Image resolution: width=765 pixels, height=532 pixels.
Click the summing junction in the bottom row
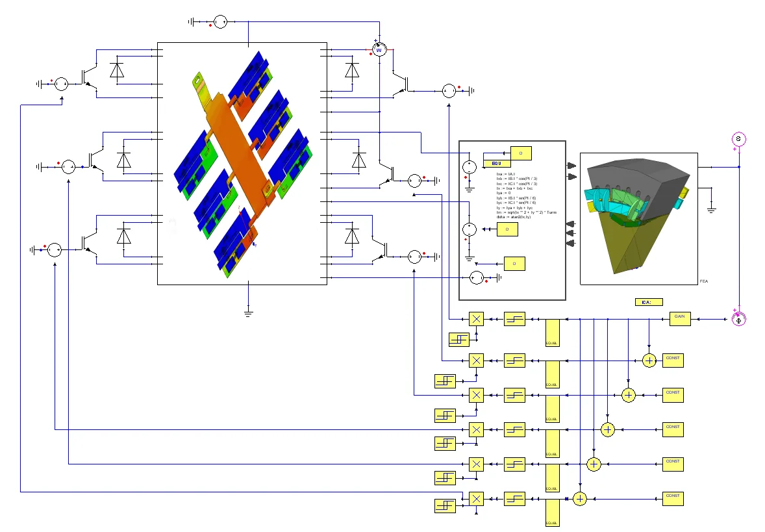(x=580, y=499)
